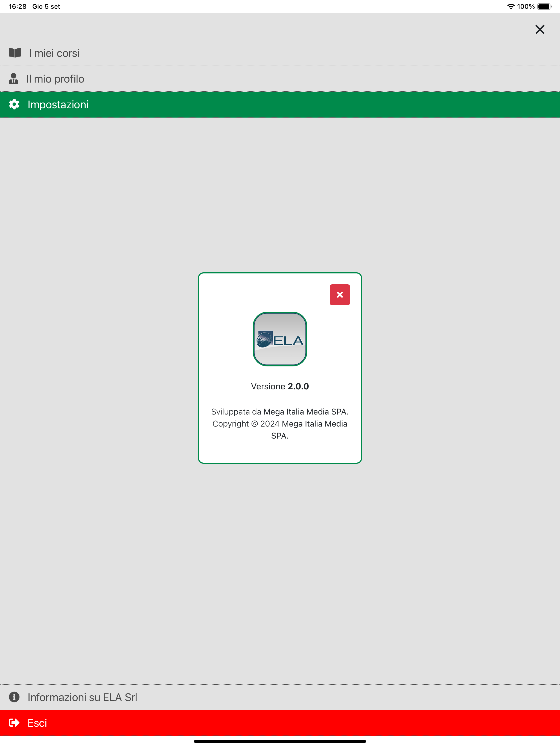Open Informazioni su ELA Srl
This screenshot has width=560, height=747.
coord(280,697)
